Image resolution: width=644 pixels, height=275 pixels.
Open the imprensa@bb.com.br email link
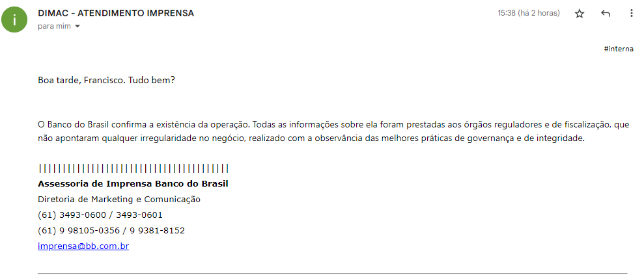pyautogui.click(x=83, y=246)
